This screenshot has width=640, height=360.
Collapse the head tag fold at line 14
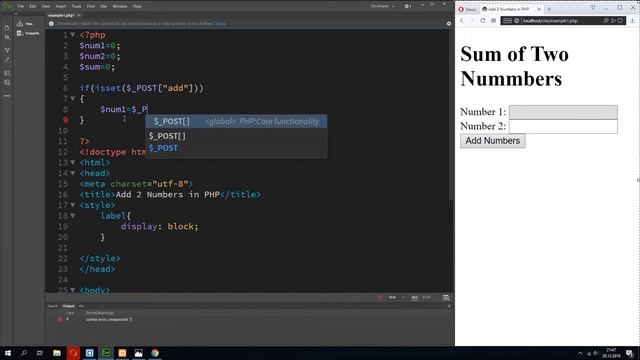click(x=73, y=173)
